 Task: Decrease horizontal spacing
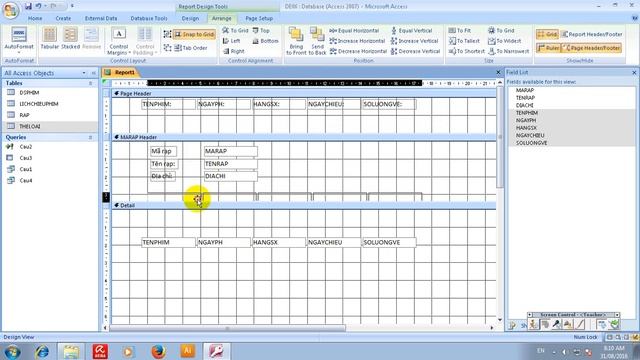[x=358, y=51]
